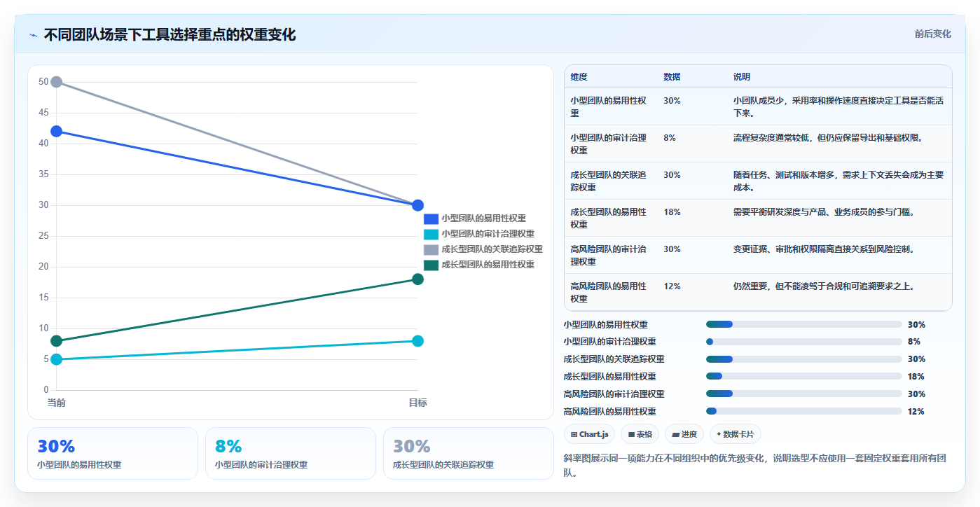The width and height of the screenshot is (980, 507).
Task: Click 小型团队的审计治理权重 in the table
Action: (x=609, y=144)
